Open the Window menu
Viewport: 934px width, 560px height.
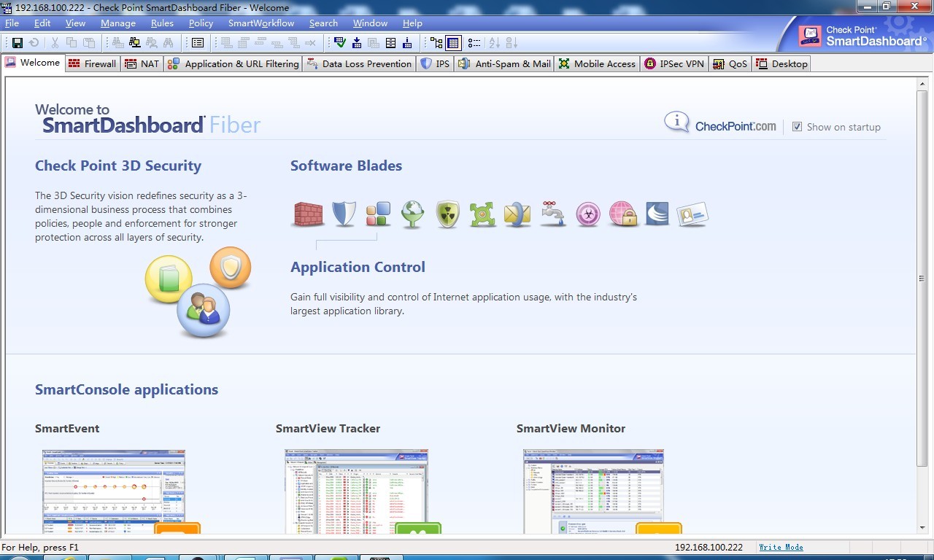pyautogui.click(x=370, y=23)
